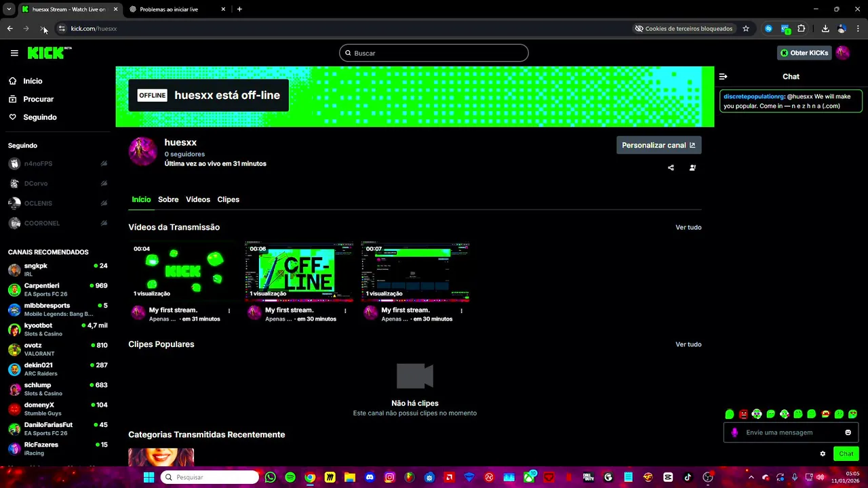Insert the emote wearing a red hat
Viewport: 868px width, 488px height.
825,414
